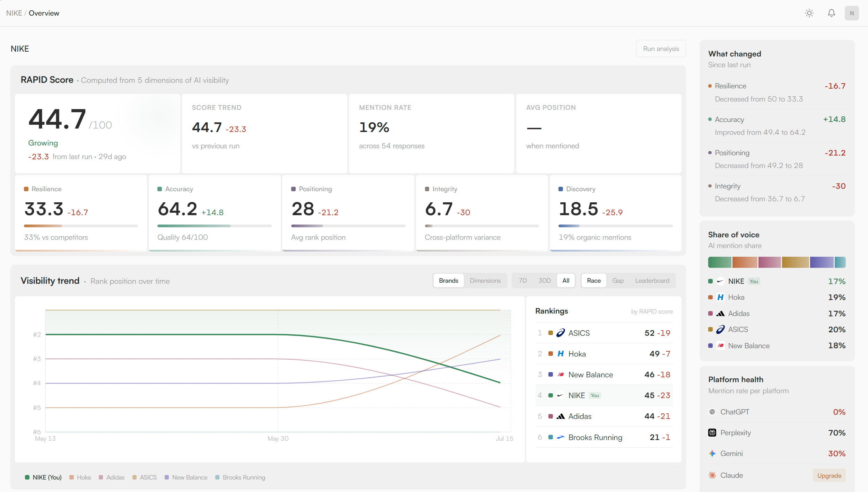Click the NIKE swoosh in Share of voice

pos(720,281)
